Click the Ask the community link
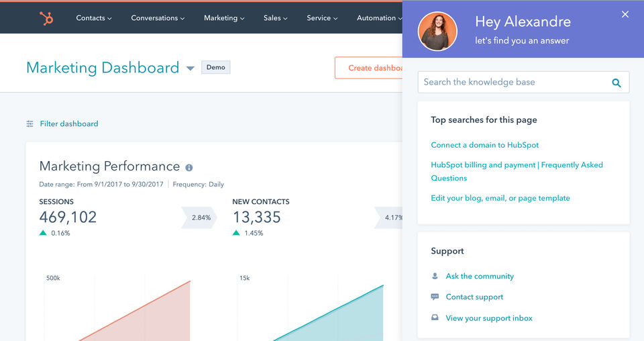 click(480, 276)
